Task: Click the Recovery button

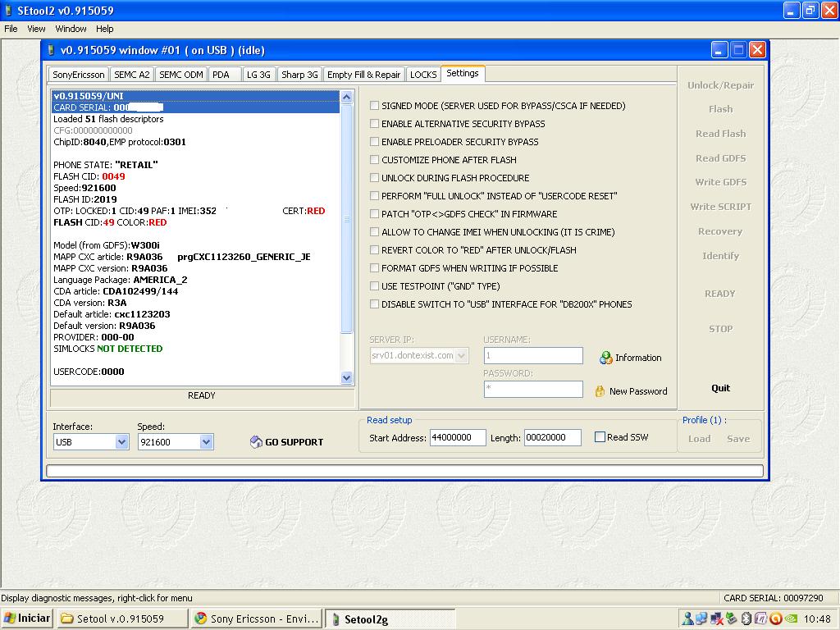Action: 720,231
